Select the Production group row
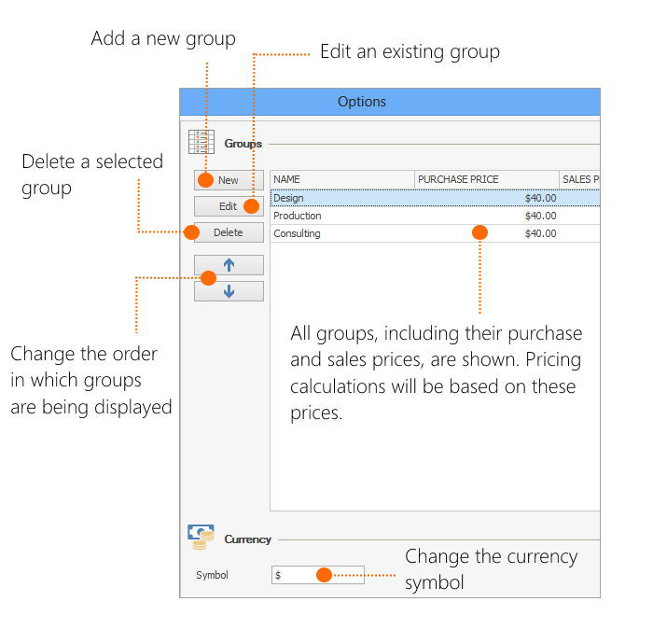Image resolution: width=653 pixels, height=644 pixels. click(435, 216)
